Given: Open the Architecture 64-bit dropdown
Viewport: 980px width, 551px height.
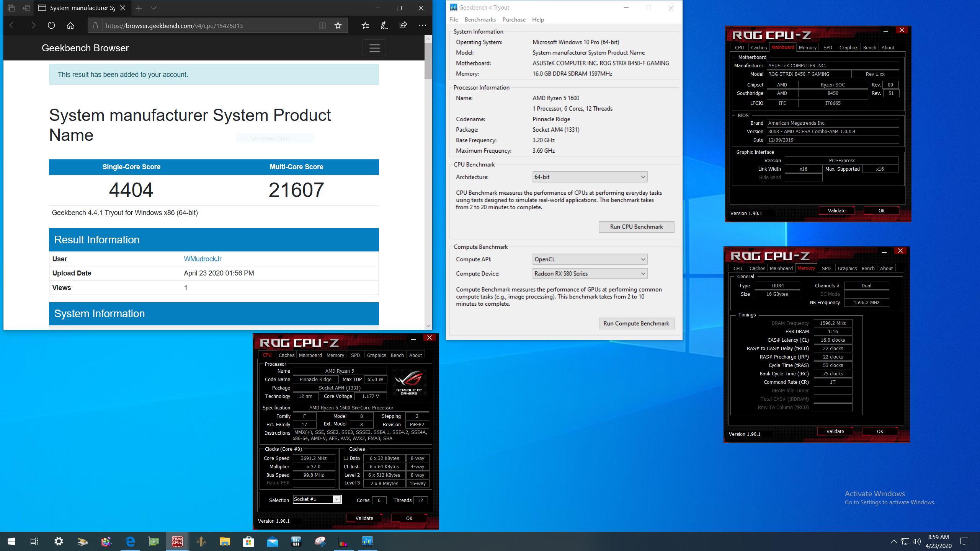Looking at the screenshot, I should pos(590,177).
